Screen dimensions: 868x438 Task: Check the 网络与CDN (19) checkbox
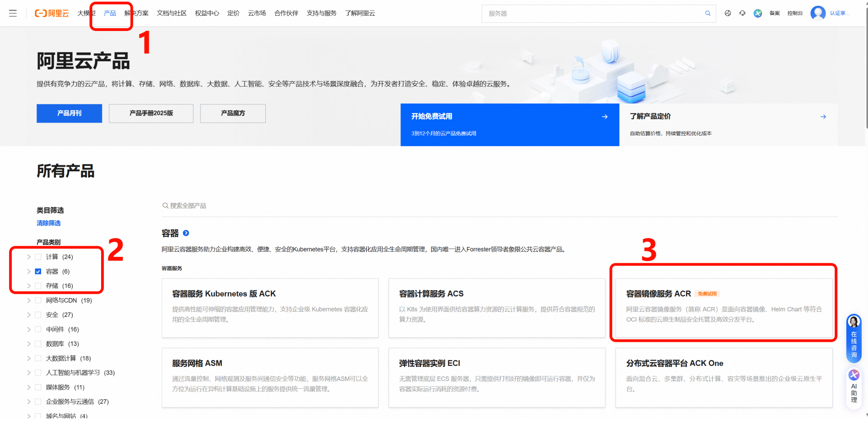click(38, 300)
